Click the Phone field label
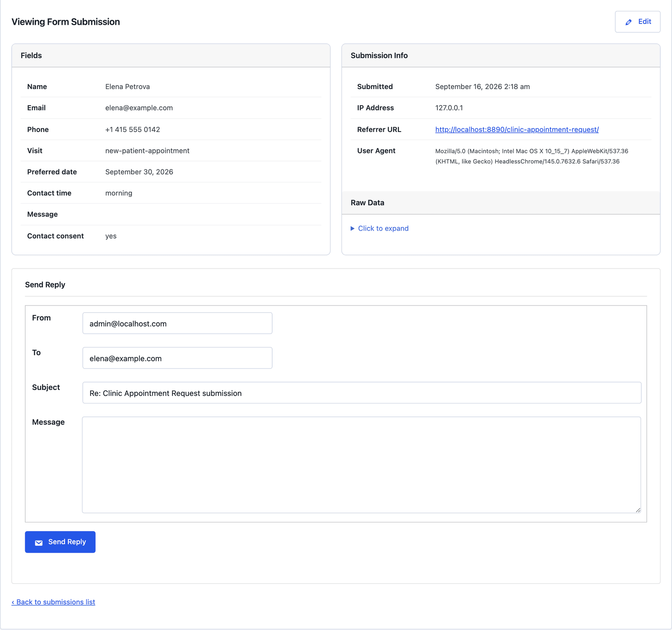Screen dimensions: 672x630 (38, 129)
